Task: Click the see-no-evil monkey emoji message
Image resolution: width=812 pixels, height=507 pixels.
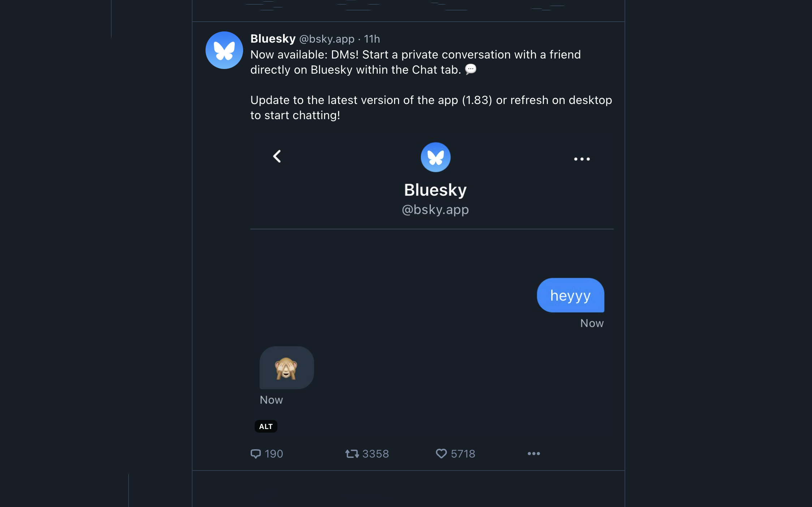Action: (286, 368)
